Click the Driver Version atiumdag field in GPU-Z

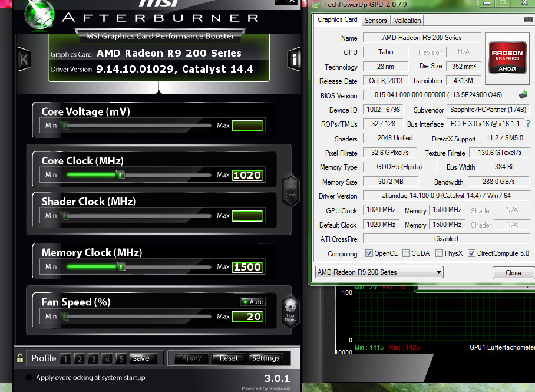(446, 196)
